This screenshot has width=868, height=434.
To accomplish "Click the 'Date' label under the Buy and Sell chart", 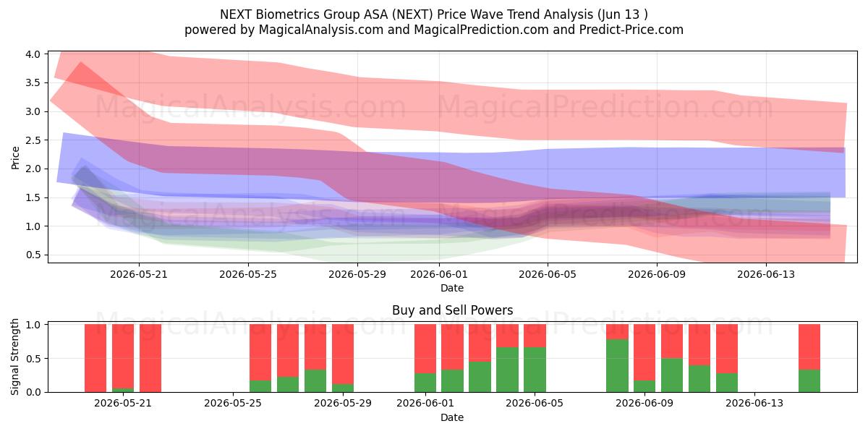I will 452,417.
